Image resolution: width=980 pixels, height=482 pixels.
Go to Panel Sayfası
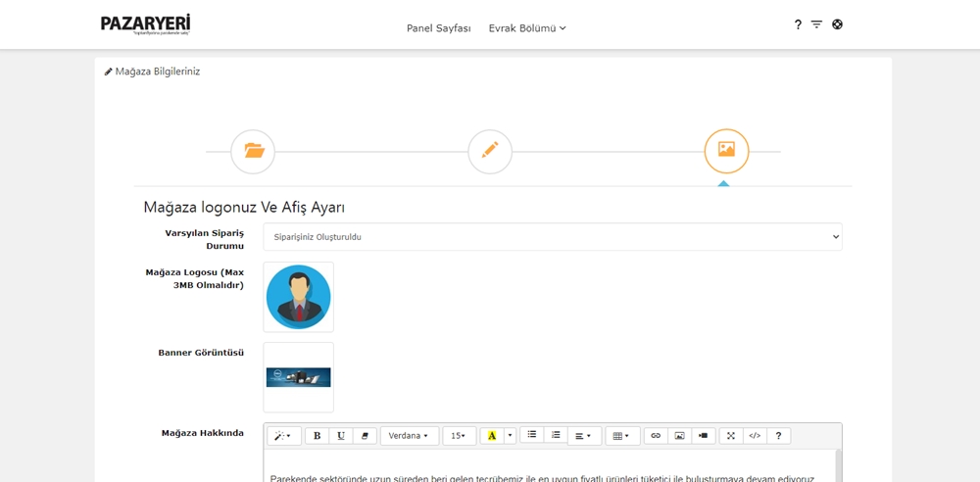pos(438,28)
